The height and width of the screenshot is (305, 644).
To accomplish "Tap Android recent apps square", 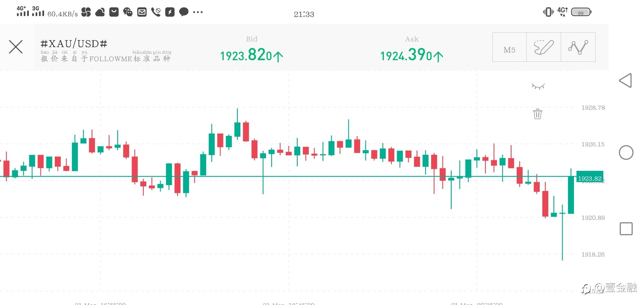I will (626, 229).
